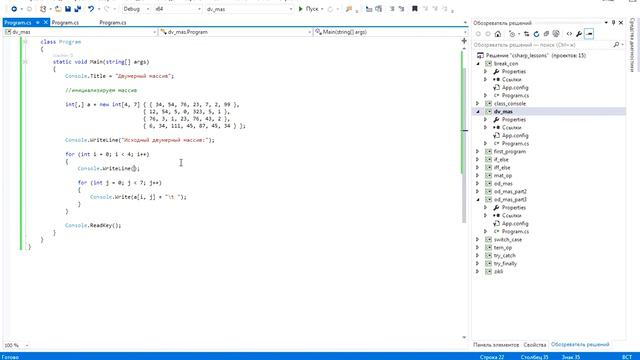Image resolution: width=640 pixels, height=360 pixels.
Task: Toggle a bookmark with the bookmark icon
Action: (x=415, y=9)
